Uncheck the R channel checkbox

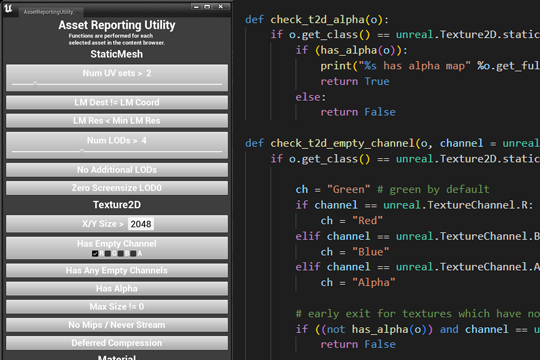[x=95, y=254]
